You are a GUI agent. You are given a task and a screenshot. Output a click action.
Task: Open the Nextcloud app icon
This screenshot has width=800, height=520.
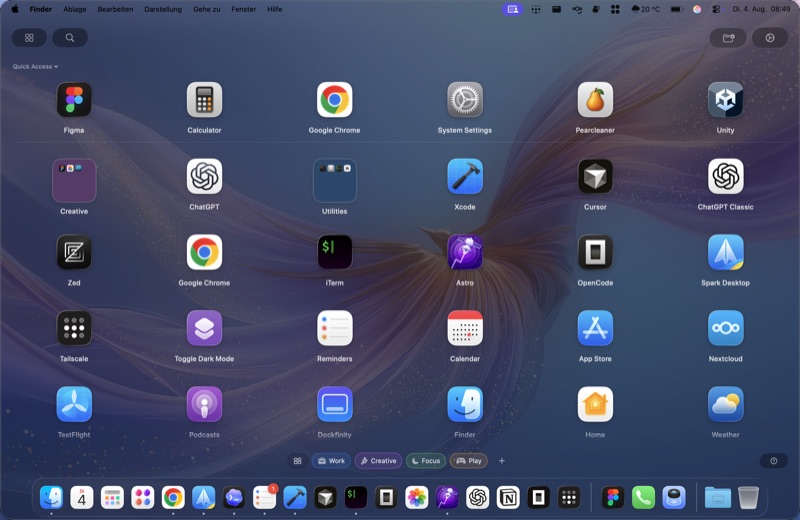[x=725, y=328]
